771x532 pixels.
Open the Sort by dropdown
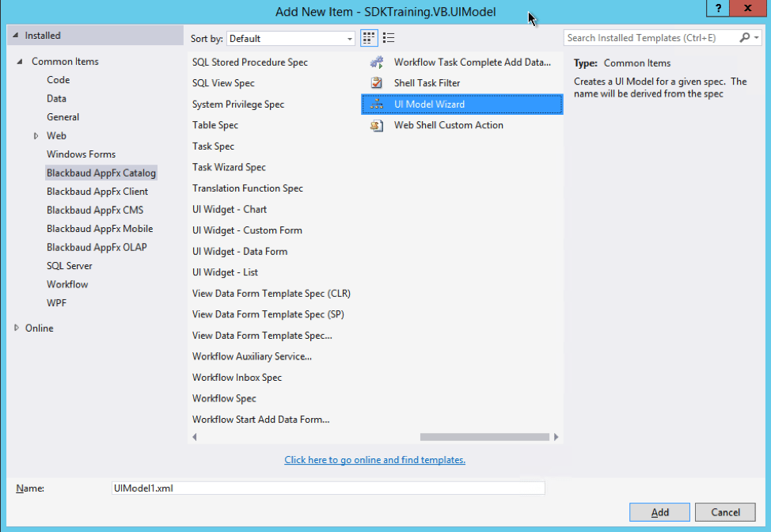click(348, 38)
